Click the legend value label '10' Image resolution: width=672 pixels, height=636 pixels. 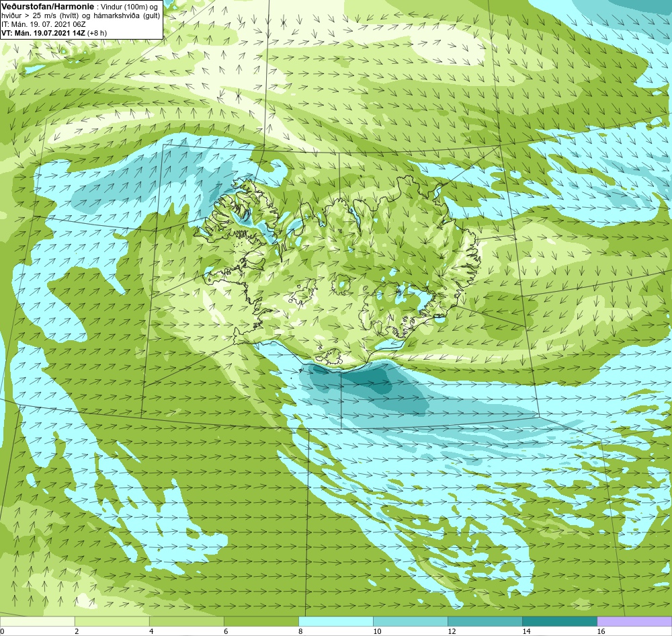(x=377, y=631)
